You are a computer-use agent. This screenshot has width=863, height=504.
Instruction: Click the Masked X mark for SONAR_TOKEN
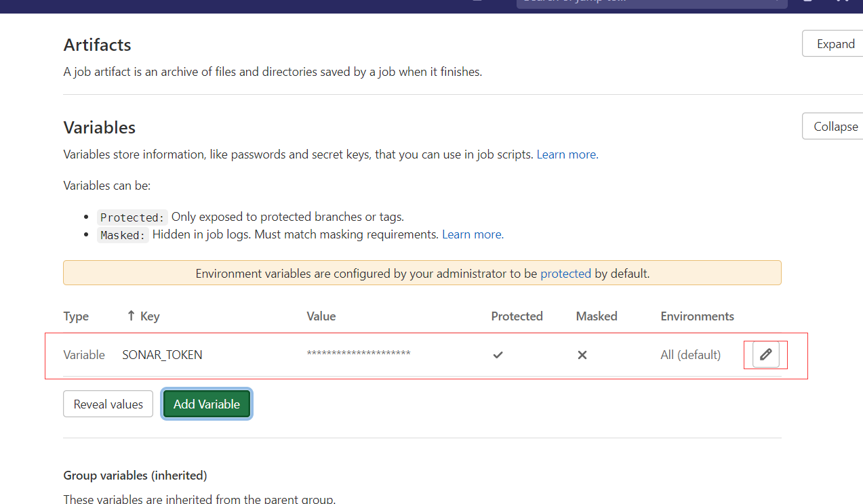(582, 355)
